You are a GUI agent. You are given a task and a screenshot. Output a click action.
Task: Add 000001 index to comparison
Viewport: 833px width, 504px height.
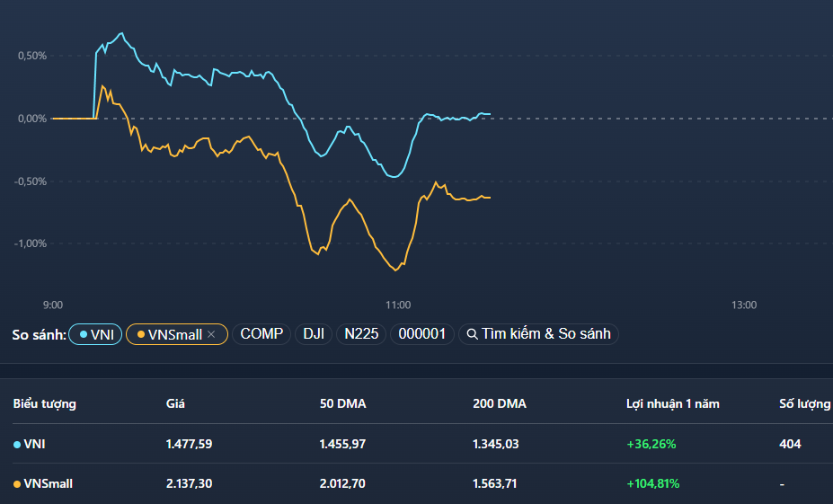[421, 334]
